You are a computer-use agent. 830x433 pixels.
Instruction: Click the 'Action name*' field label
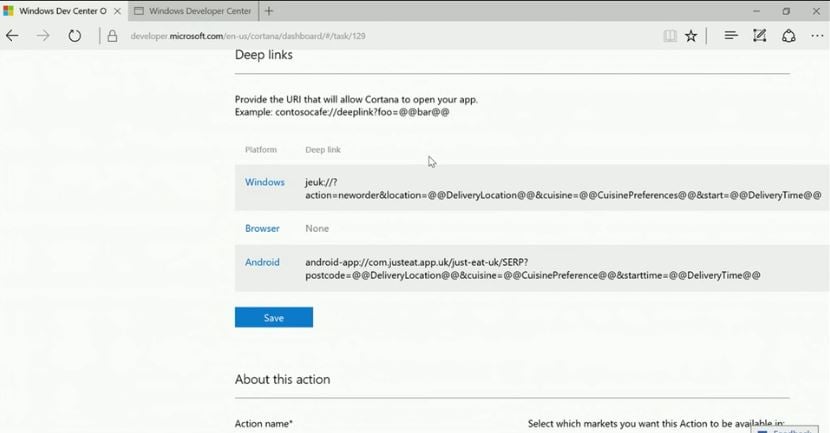click(x=264, y=423)
